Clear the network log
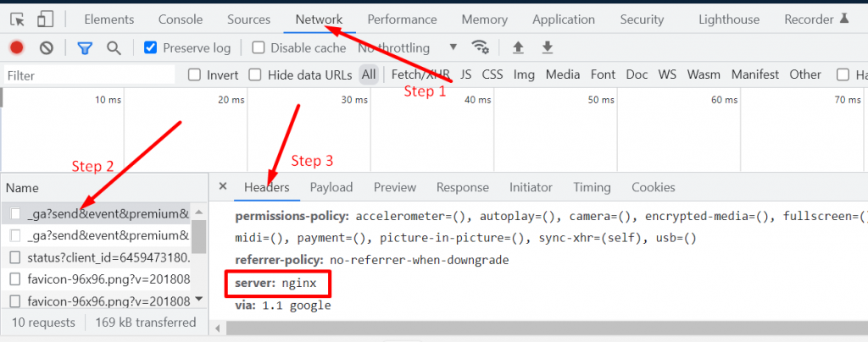Image resolution: width=868 pixels, height=342 pixels. (47, 48)
